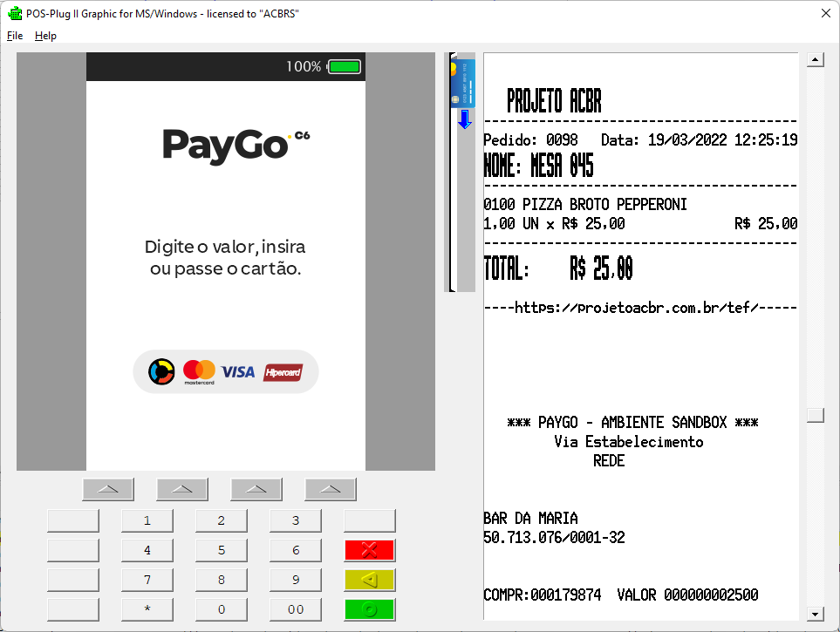Image resolution: width=840 pixels, height=632 pixels.
Task: Tap the asterisk key on keypad
Action: point(147,609)
